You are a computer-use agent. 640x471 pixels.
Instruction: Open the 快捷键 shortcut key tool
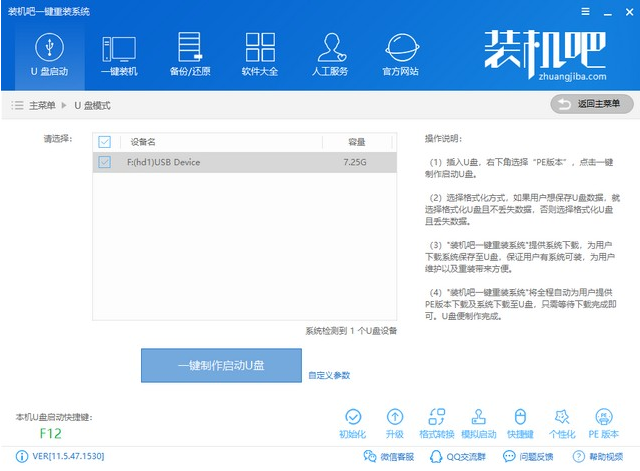[x=520, y=417]
